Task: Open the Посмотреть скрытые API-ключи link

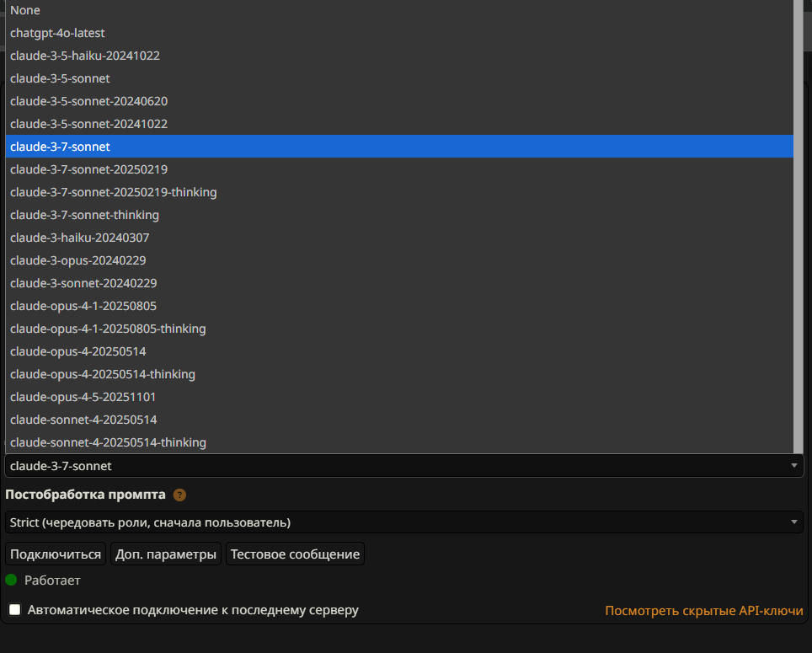Action: [x=703, y=610]
